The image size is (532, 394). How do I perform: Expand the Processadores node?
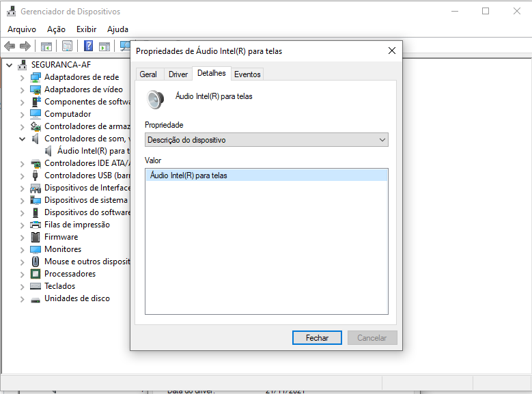coord(22,275)
